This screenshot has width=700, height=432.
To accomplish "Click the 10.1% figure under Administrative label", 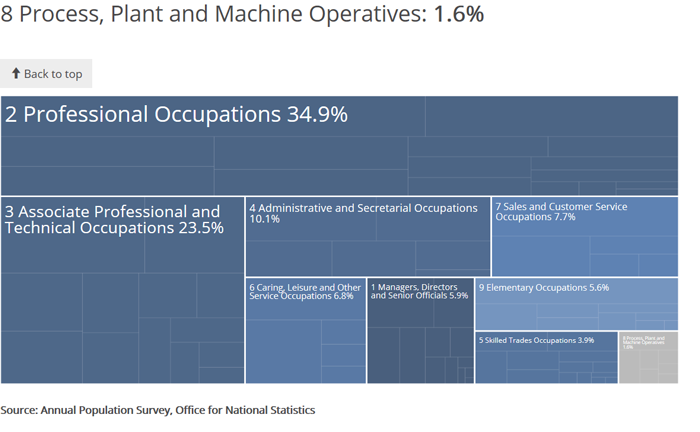I will click(265, 219).
